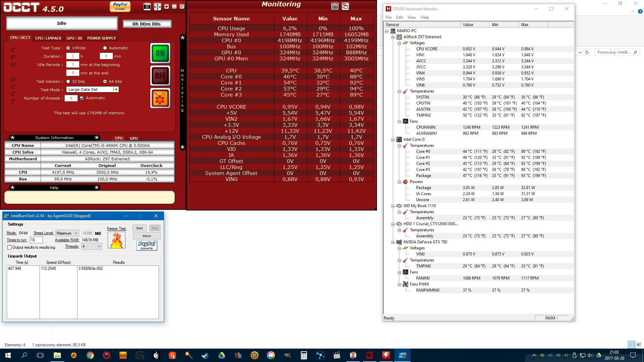Choose the 64 bits test version
644x362 pixels.
(105, 81)
